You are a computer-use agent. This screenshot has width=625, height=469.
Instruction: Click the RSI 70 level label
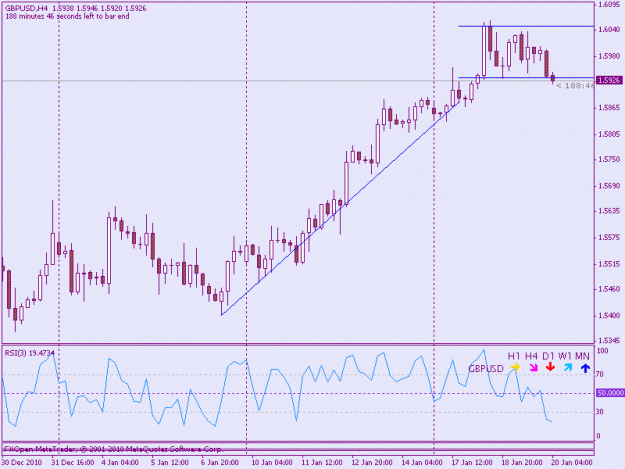(601, 375)
